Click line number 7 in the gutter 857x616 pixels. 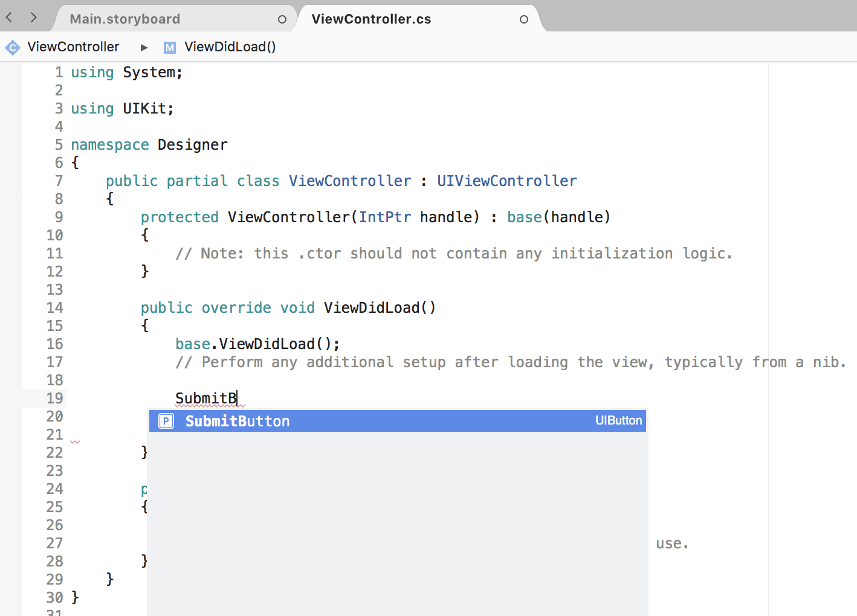(59, 181)
